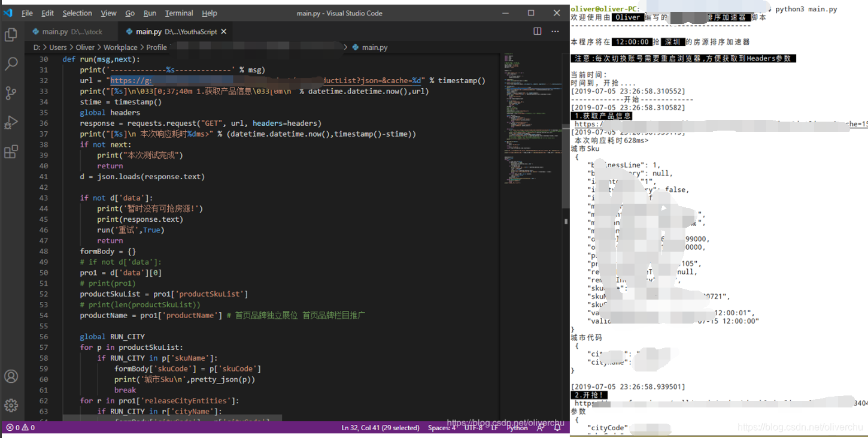This screenshot has height=438, width=868.
Task: Click line number 30 in the gutter
Action: pos(43,59)
